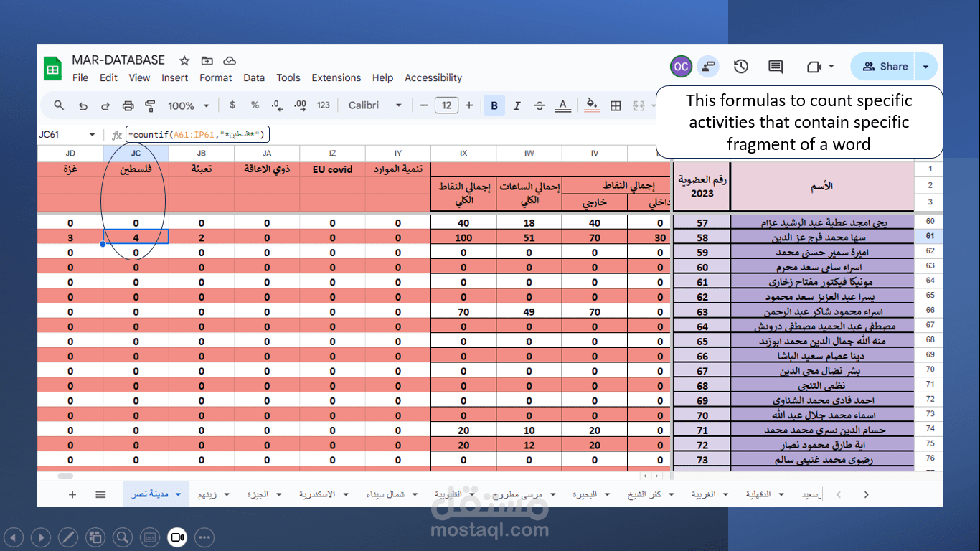
Task: Open the Data menu
Action: coord(254,77)
